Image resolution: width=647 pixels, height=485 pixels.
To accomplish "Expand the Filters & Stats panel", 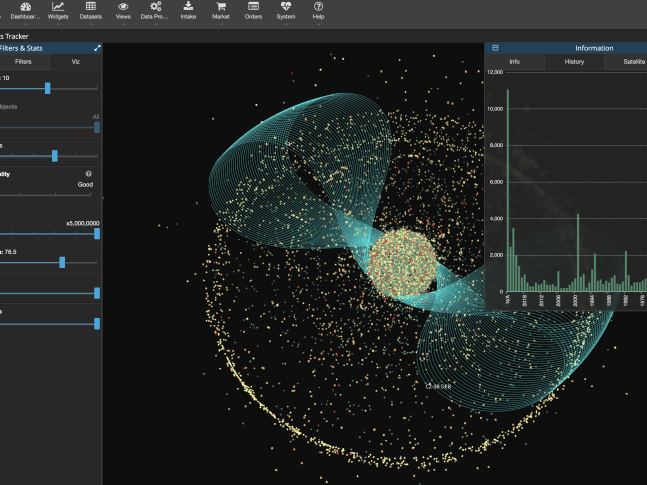I will click(97, 48).
